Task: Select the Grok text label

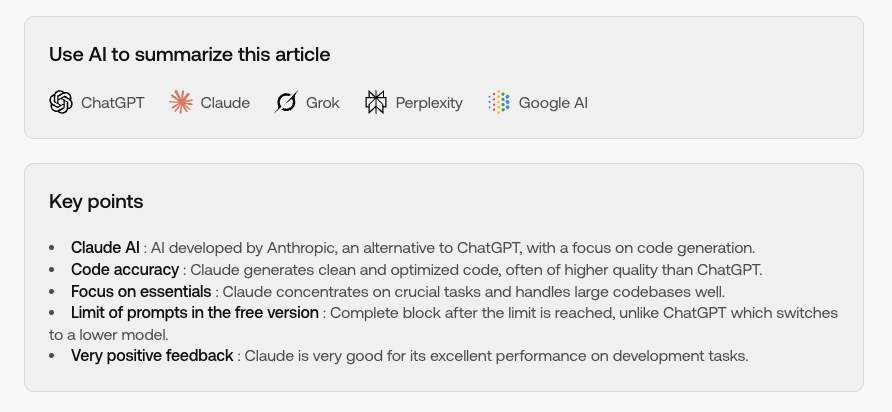Action: [x=323, y=103]
